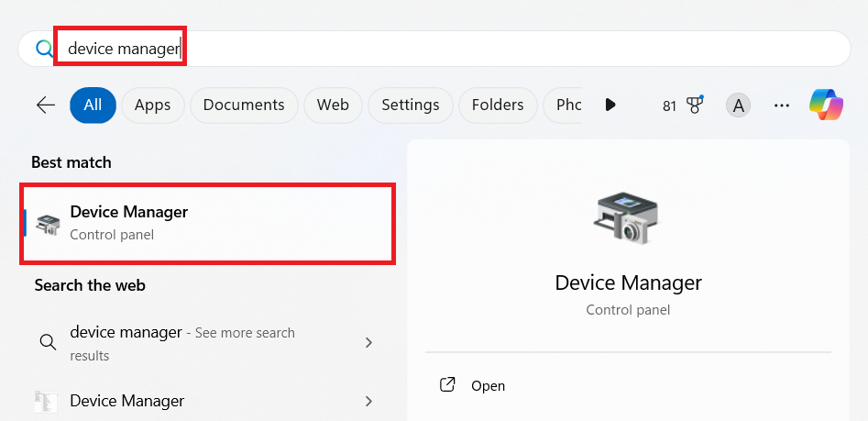Switch to the Documents filter tab
This screenshot has width=868, height=421.
click(243, 105)
